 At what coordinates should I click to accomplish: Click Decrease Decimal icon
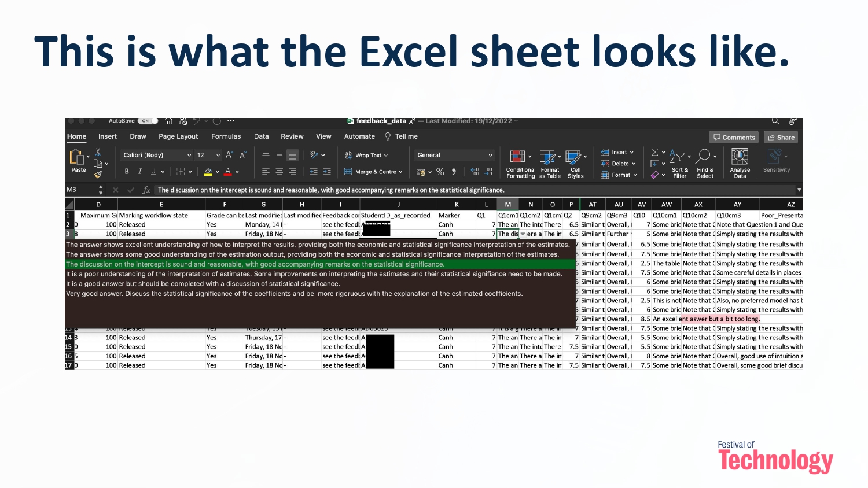(x=488, y=172)
